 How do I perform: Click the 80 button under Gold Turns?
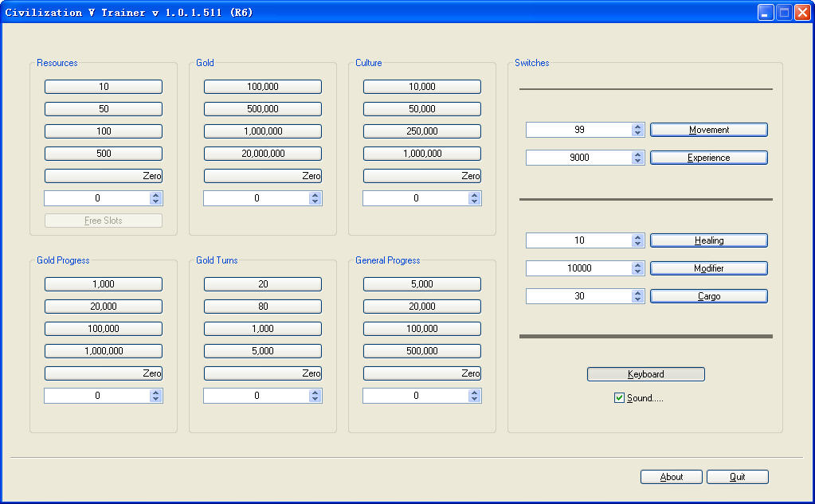tap(263, 307)
